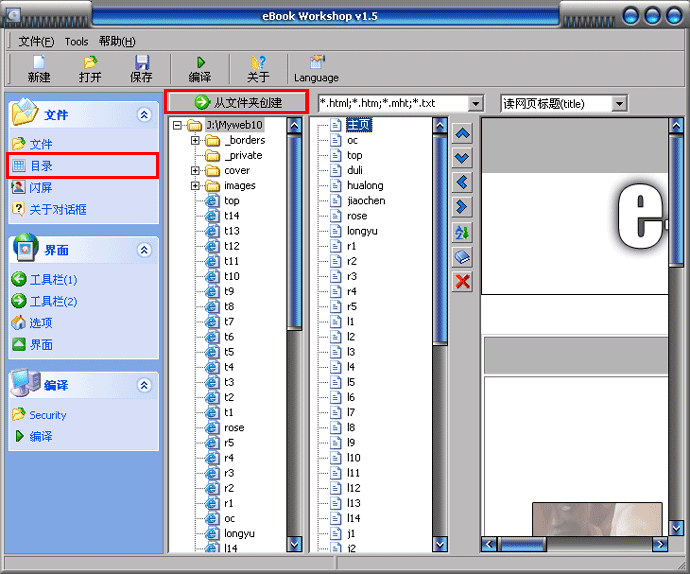Move item down with the down-arrow button
Image resolution: width=690 pixels, height=574 pixels.
point(462,158)
